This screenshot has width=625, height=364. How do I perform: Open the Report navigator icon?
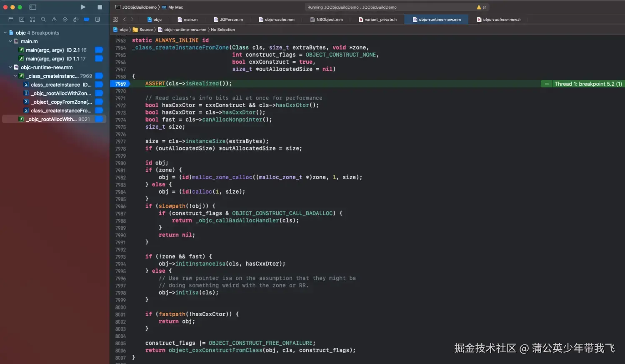(97, 19)
